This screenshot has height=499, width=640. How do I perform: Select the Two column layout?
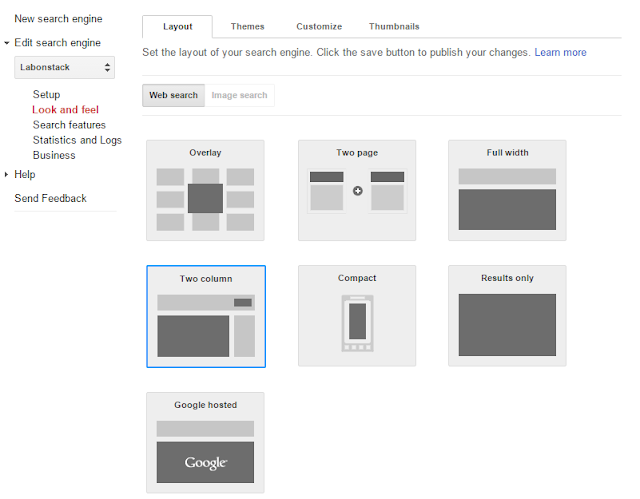206,316
